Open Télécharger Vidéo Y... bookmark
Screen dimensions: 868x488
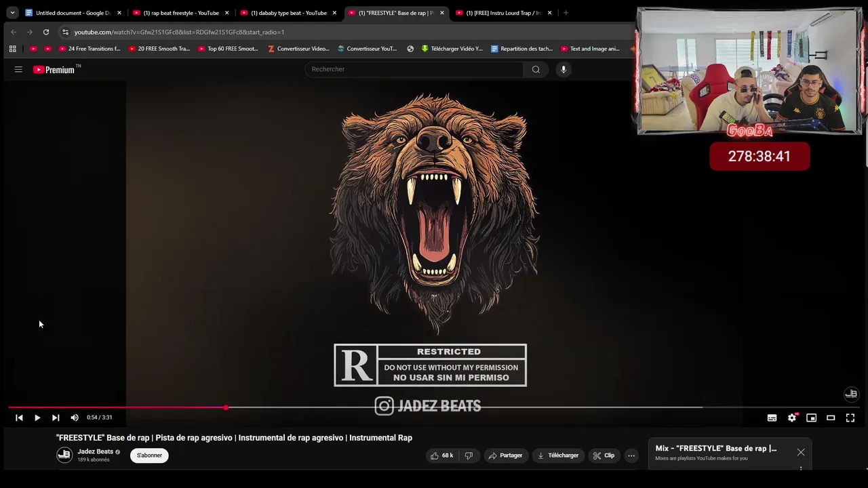pyautogui.click(x=452, y=49)
